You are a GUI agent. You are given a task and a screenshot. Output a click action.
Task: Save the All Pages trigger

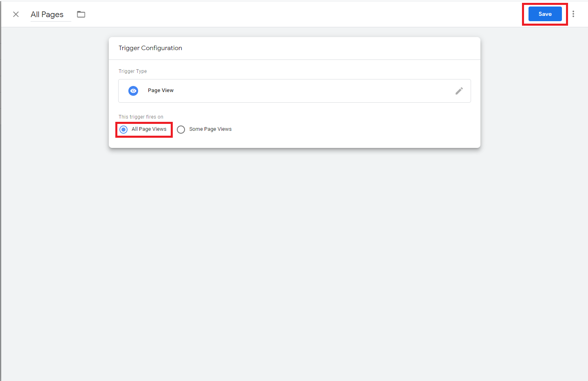point(544,13)
